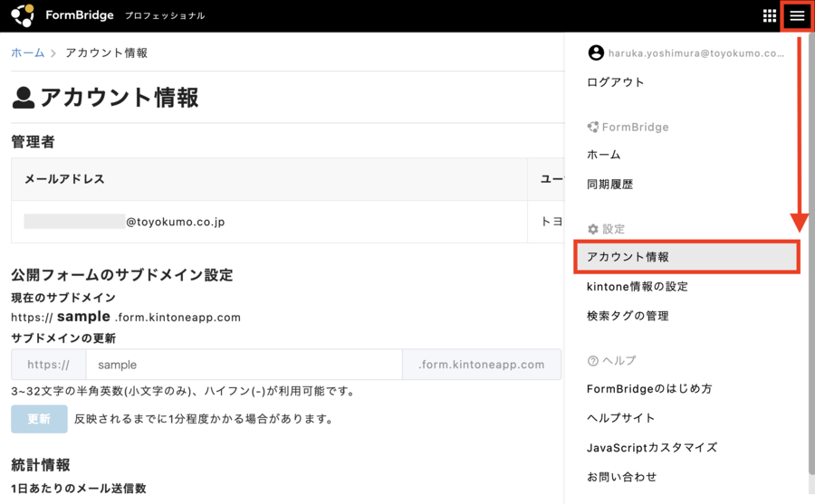
Task: Click the 更新 button
Action: (39, 419)
